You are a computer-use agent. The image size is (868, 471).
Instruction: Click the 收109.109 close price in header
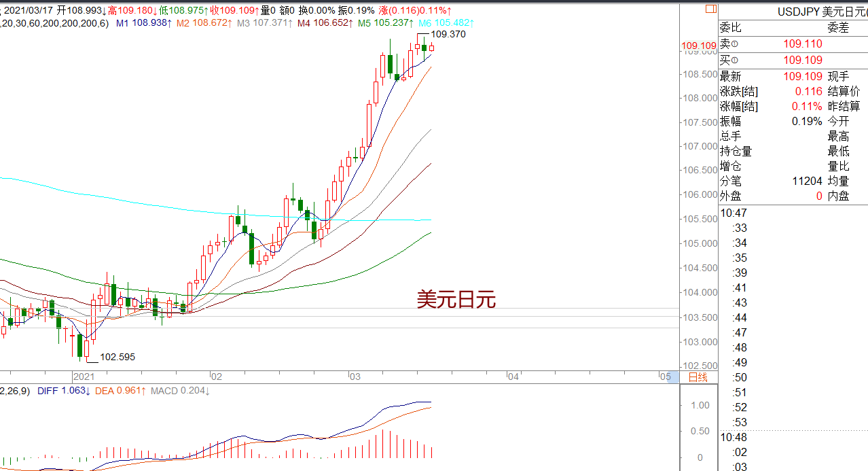(234, 11)
